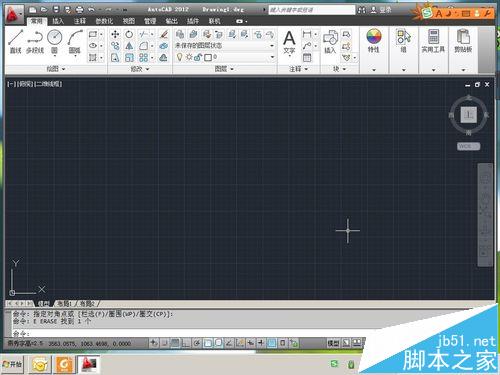Toggle polar tracking in the status bar
This screenshot has width=500, height=375.
tap(197, 343)
